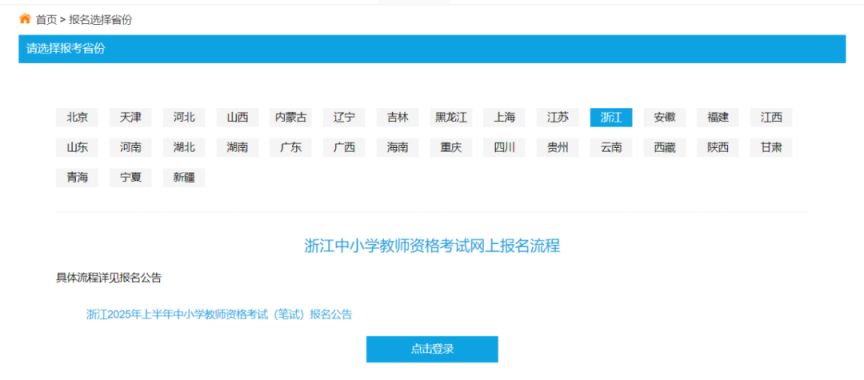Select 湖南 province
The height and width of the screenshot is (380, 864).
[237, 148]
